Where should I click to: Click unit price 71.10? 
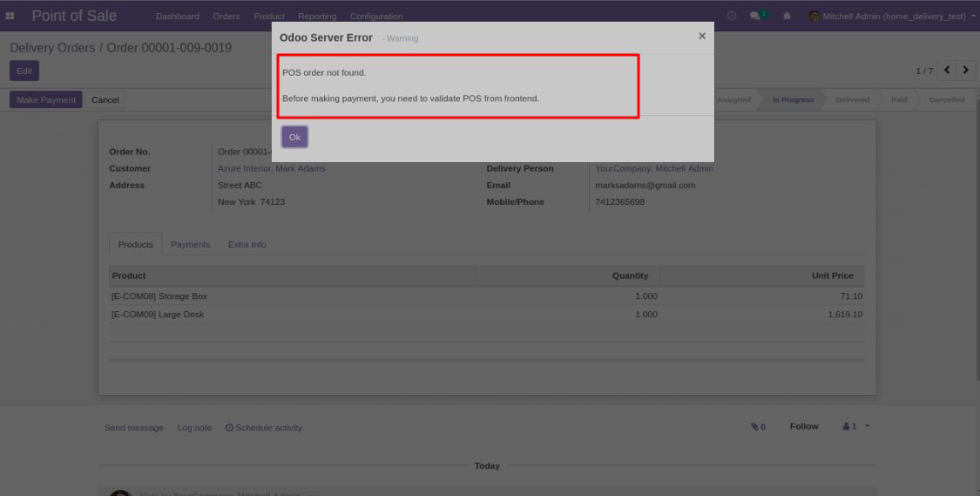[851, 296]
